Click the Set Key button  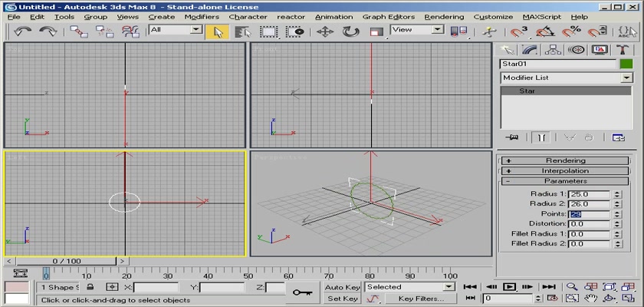pyautogui.click(x=342, y=299)
